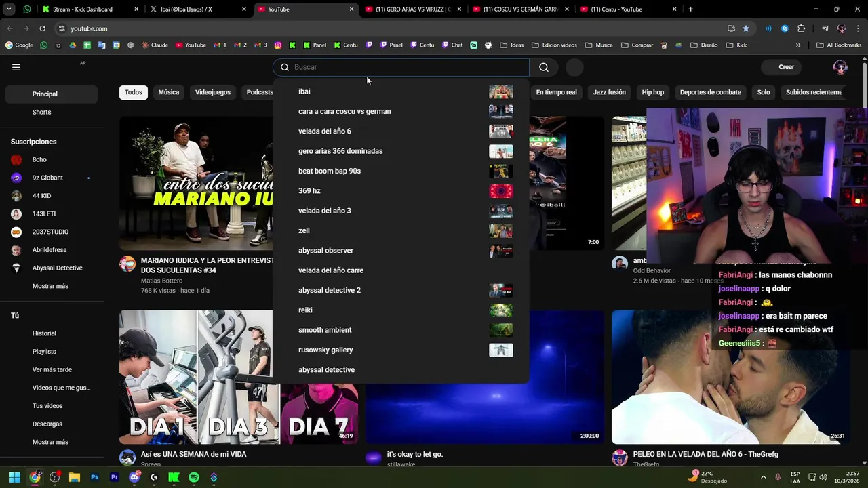Expand subscriptions with Mostrar más
Viewport: 868px width, 488px height.
[50, 286]
